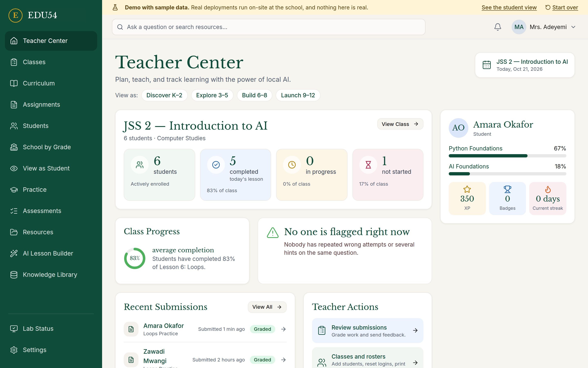Click the XP star icon
This screenshot has height=368, width=588.
[467, 189]
